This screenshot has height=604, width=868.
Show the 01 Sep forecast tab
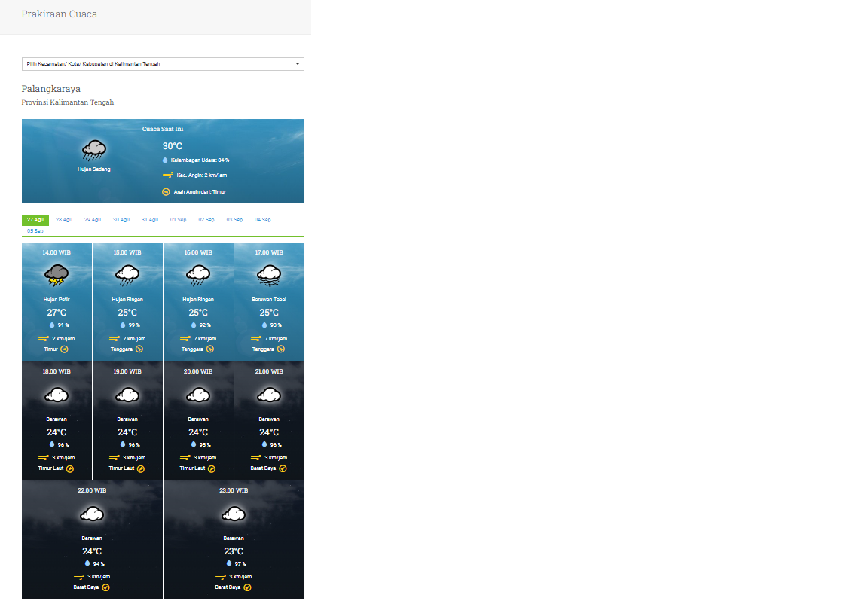tap(179, 220)
